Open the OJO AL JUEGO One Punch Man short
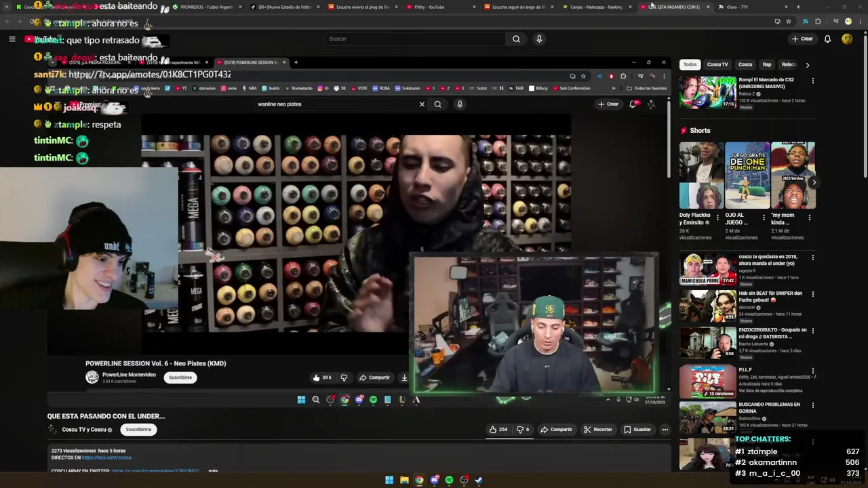Screen dimensions: 868x488 point(747,175)
